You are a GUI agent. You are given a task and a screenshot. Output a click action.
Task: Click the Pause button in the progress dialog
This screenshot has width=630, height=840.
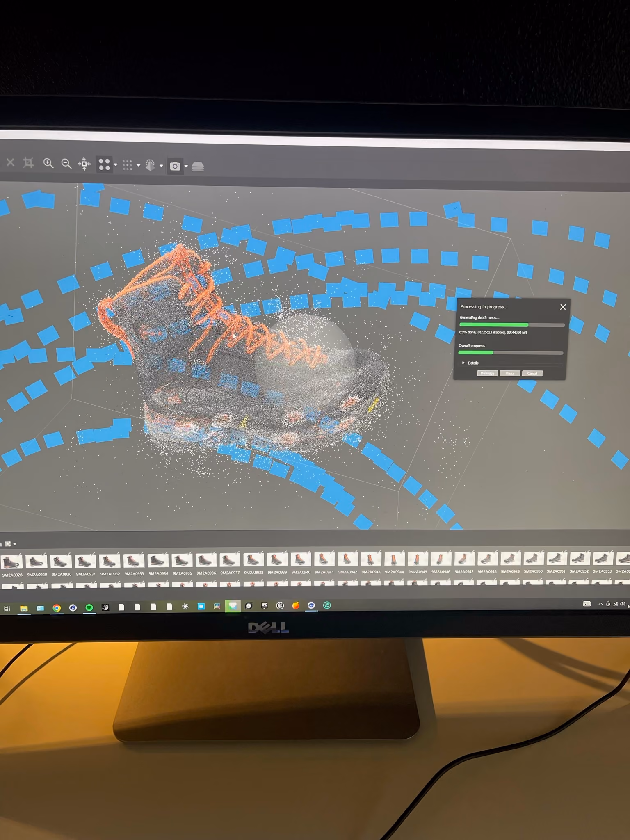pos(510,373)
